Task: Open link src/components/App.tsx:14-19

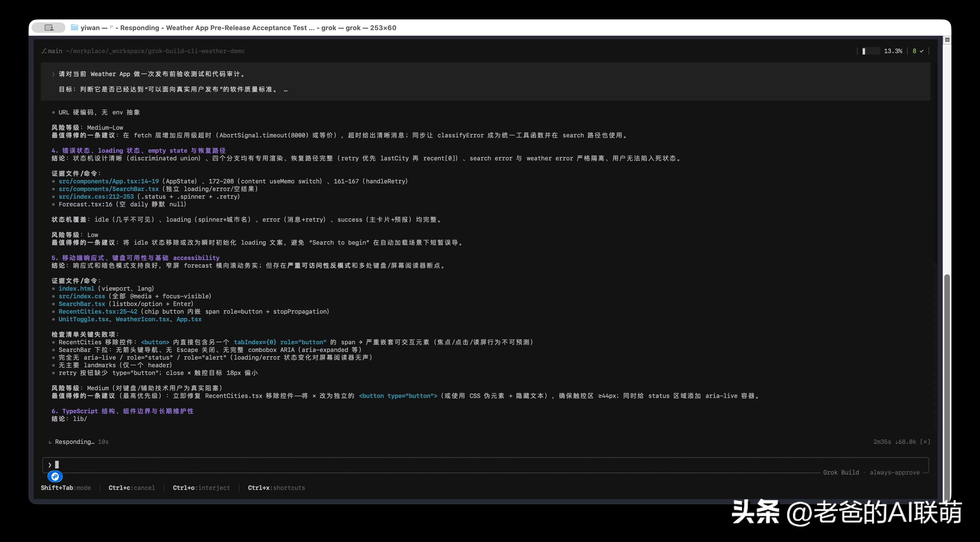Action: click(x=109, y=181)
